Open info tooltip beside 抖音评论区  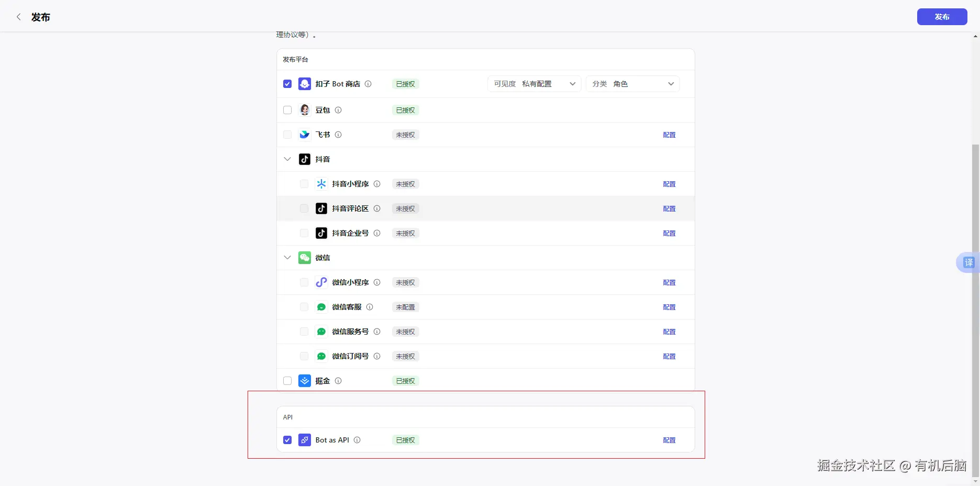tap(377, 208)
